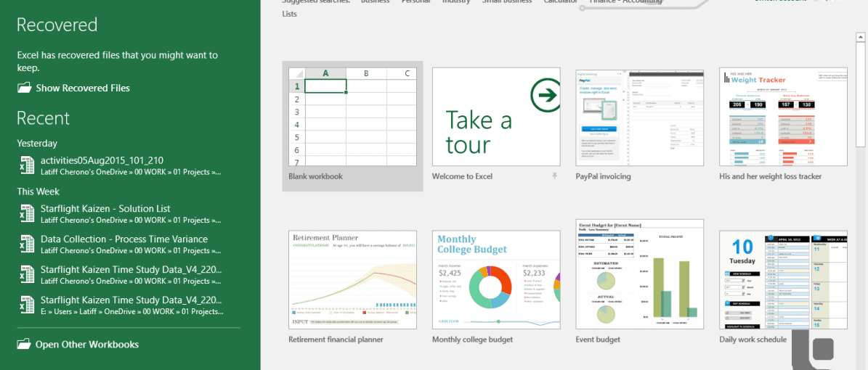Open Other Workbooks link
The width and height of the screenshot is (868, 370).
tap(87, 344)
